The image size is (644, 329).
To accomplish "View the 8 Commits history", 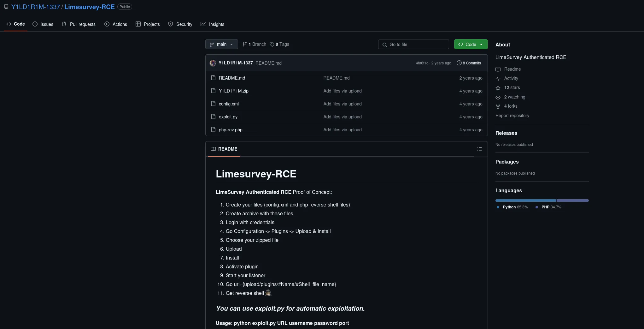I will 469,63.
